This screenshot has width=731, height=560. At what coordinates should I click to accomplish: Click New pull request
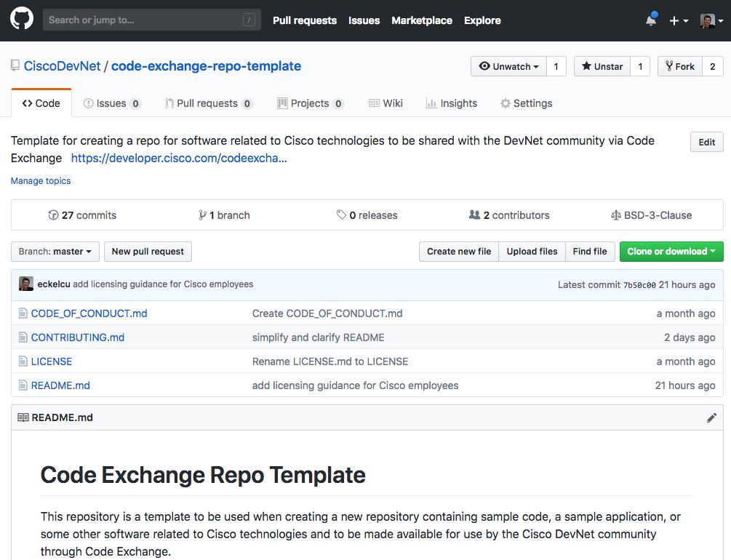[148, 252]
